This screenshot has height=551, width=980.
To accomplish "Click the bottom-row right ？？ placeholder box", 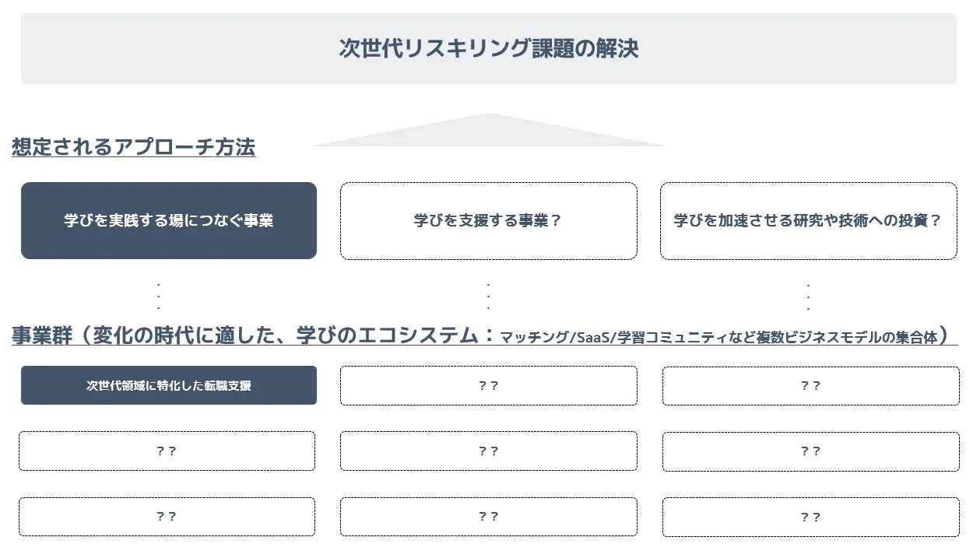I will (811, 517).
